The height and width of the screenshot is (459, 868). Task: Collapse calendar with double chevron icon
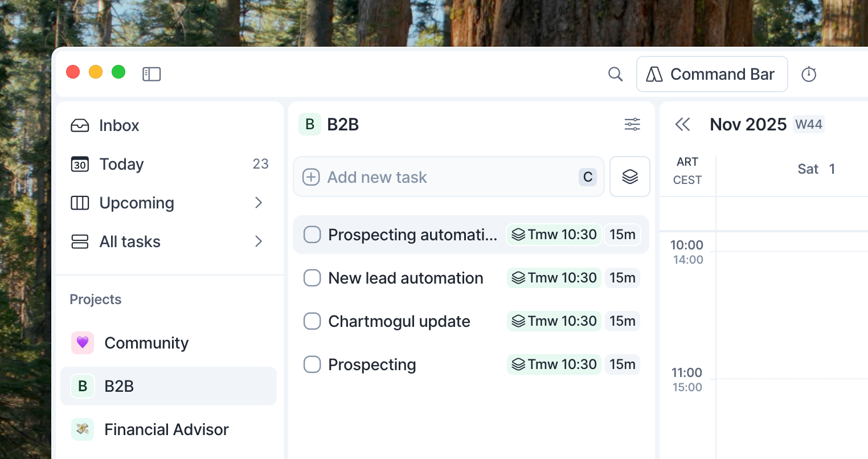click(682, 124)
